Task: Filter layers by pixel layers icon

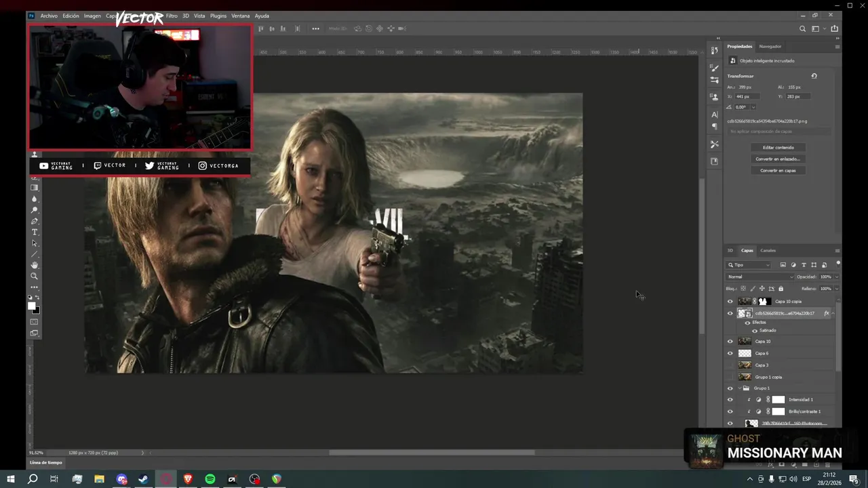Action: 783,265
